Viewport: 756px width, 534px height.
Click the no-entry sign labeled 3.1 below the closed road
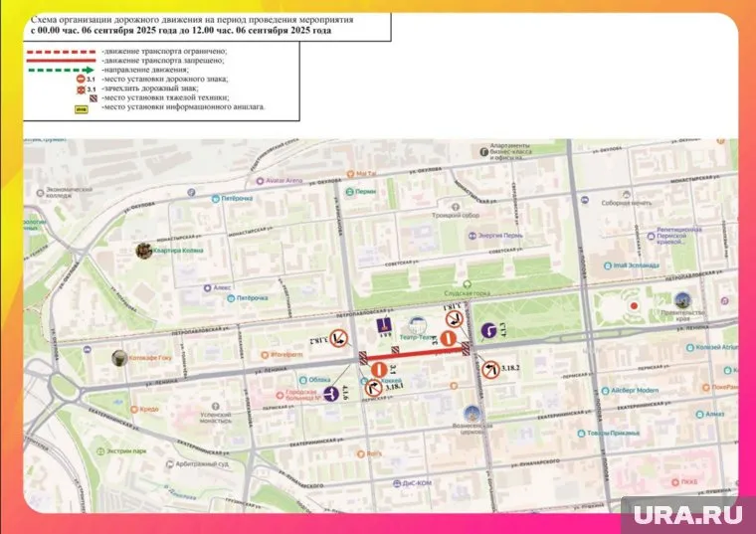pos(378,370)
